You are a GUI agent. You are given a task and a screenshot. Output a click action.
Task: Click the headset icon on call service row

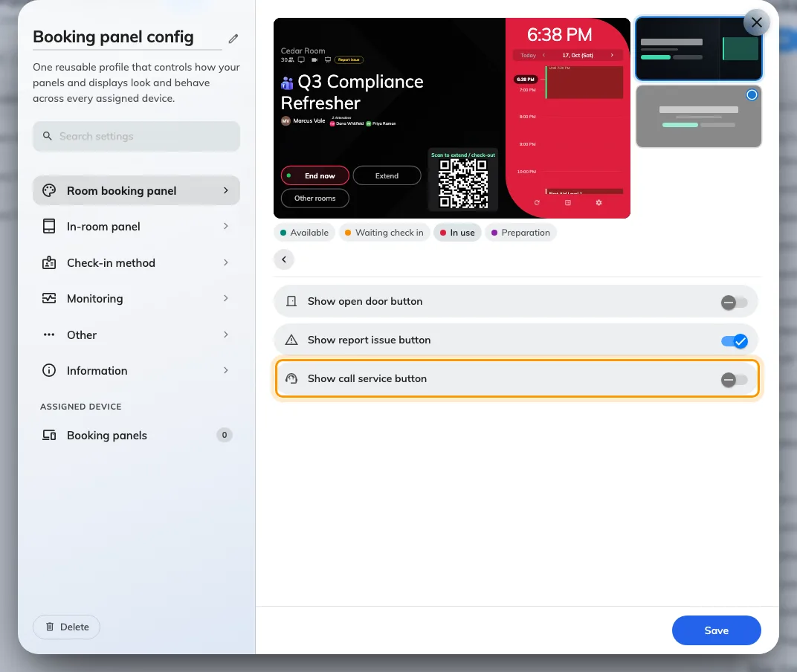coord(291,378)
